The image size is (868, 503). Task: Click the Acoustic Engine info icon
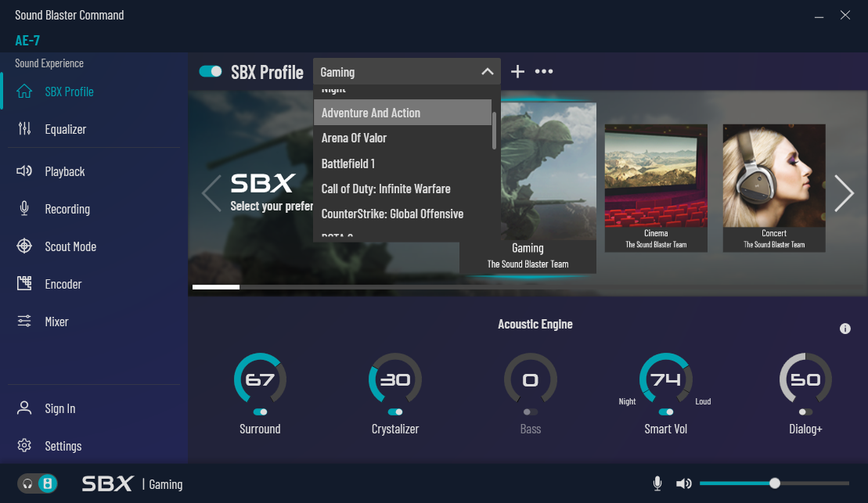tap(845, 329)
